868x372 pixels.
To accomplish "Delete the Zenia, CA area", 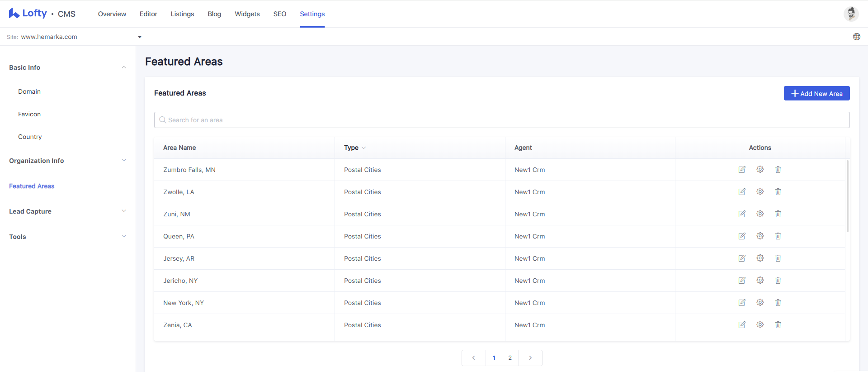I will click(x=778, y=324).
